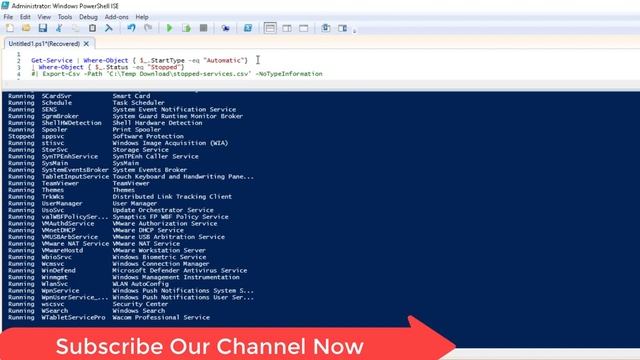This screenshot has height=360, width=640.
Task: Open the View menu
Action: pyautogui.click(x=44, y=17)
